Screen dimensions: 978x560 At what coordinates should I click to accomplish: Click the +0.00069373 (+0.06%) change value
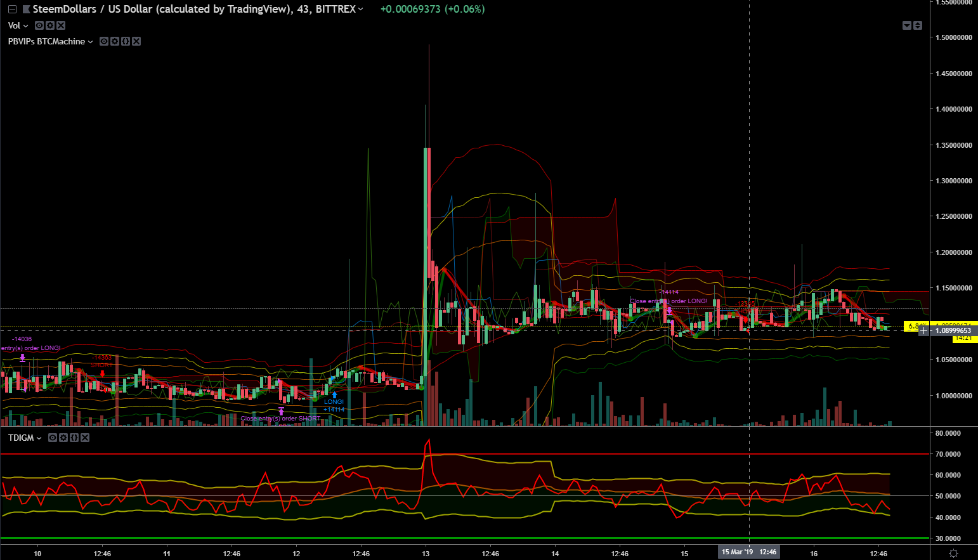coord(433,9)
